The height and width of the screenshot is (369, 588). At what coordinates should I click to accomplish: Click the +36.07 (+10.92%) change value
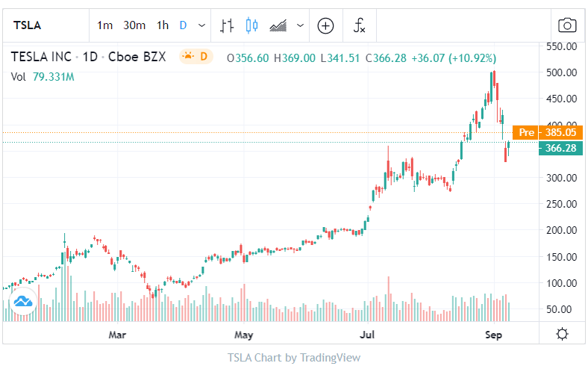(454, 58)
